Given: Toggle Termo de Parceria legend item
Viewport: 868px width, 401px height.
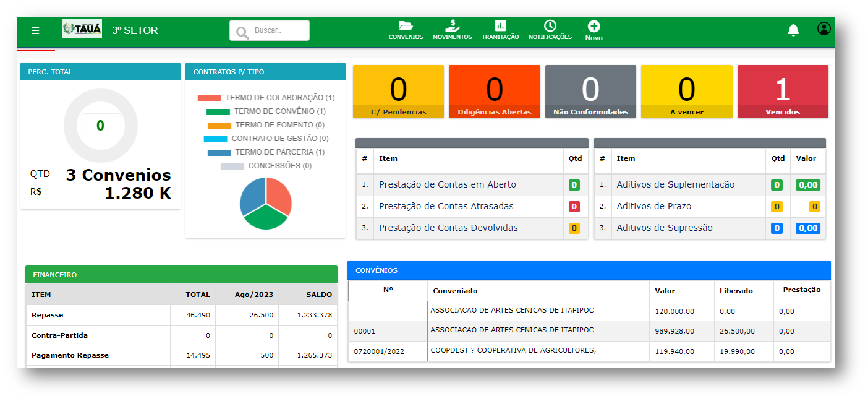Looking at the screenshot, I should coord(266,152).
